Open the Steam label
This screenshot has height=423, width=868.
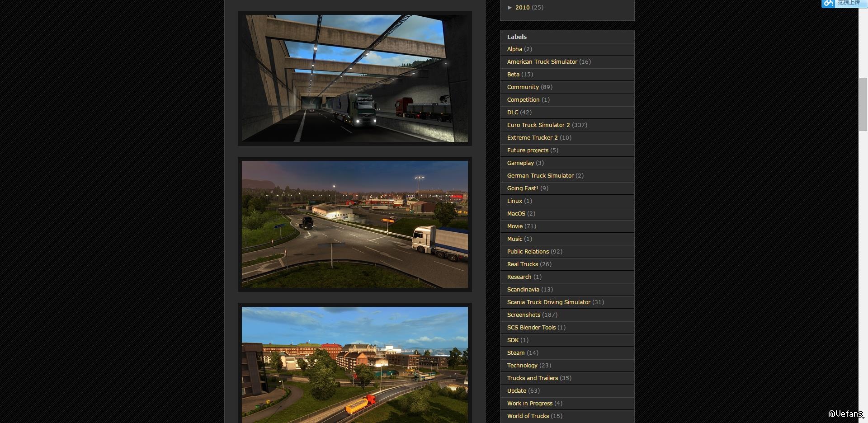coord(516,353)
